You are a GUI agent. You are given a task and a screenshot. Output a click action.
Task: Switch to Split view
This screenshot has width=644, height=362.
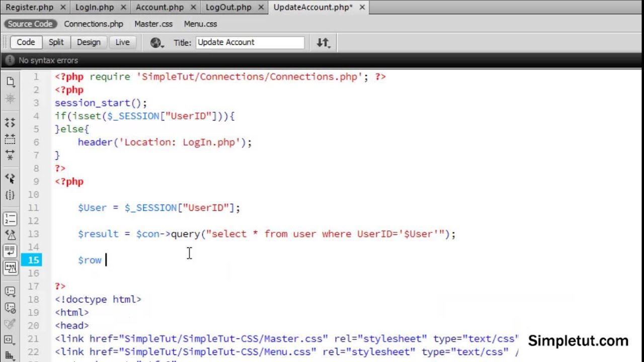tap(56, 42)
